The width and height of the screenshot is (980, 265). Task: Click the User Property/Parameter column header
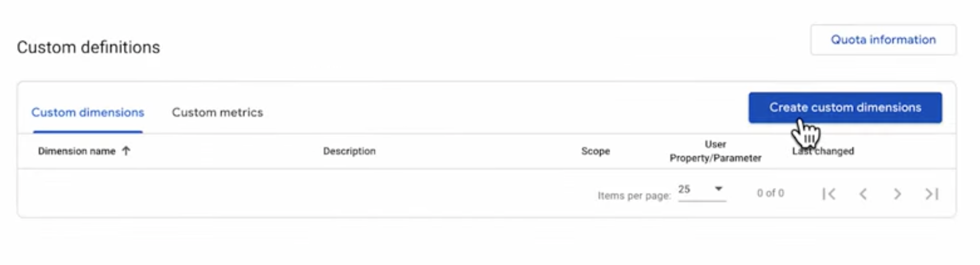point(715,151)
